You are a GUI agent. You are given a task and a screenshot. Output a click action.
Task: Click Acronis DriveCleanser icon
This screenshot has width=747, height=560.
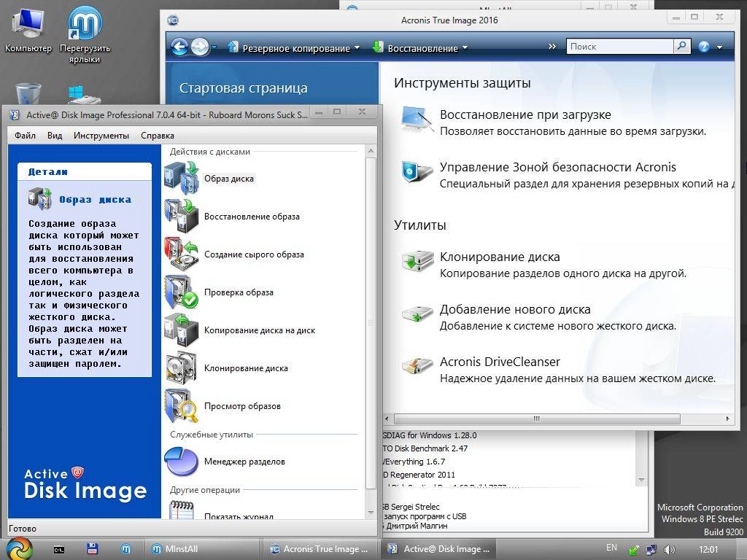417,366
